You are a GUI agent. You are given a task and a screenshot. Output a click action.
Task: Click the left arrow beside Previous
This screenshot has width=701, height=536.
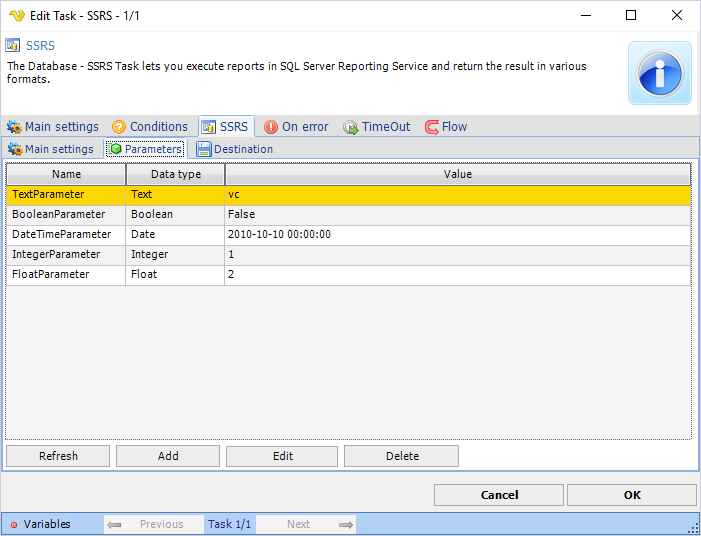click(114, 524)
